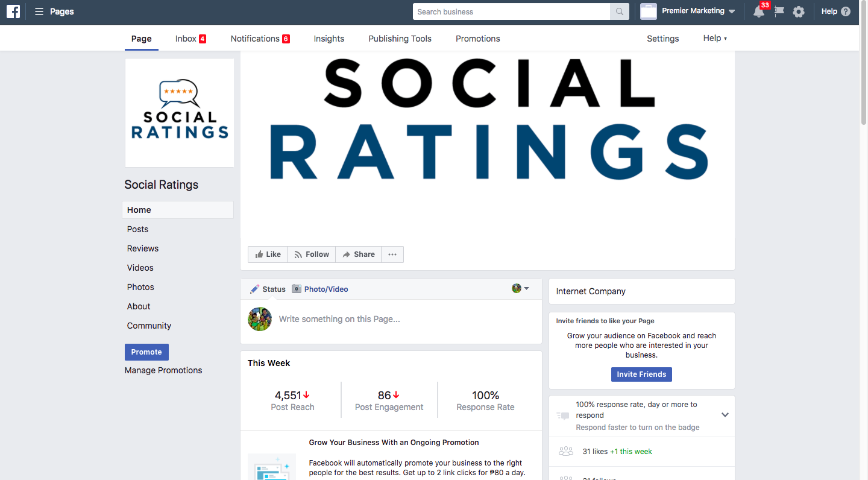Viewport: 868px width, 480px height.
Task: Expand the response rate badge details
Action: (x=725, y=415)
